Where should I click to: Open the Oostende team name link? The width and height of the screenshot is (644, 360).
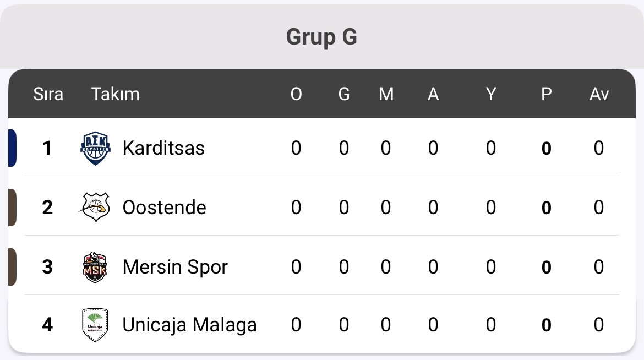pos(164,208)
